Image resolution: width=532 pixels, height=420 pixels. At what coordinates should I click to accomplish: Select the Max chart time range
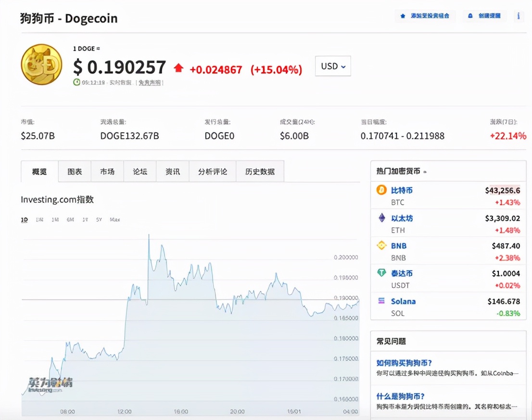pyautogui.click(x=114, y=220)
